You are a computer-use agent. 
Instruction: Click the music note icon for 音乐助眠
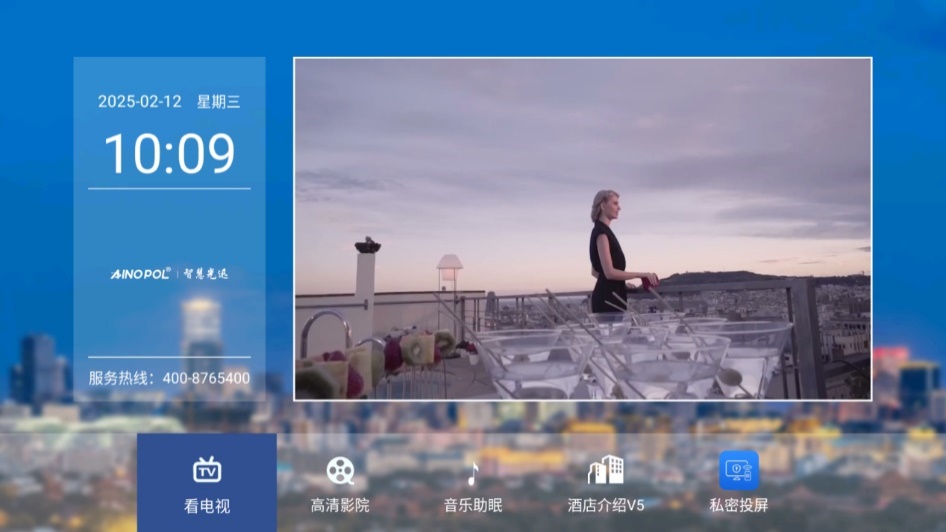pyautogui.click(x=473, y=472)
